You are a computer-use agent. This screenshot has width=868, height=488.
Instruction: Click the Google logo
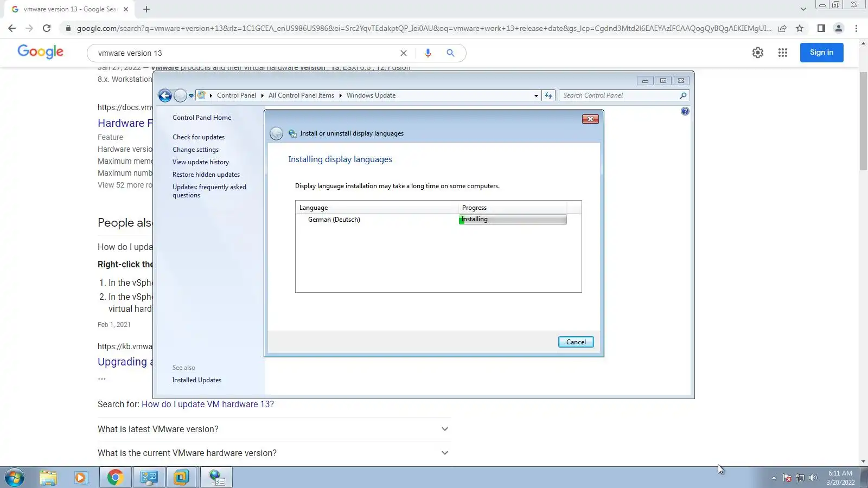(x=40, y=52)
